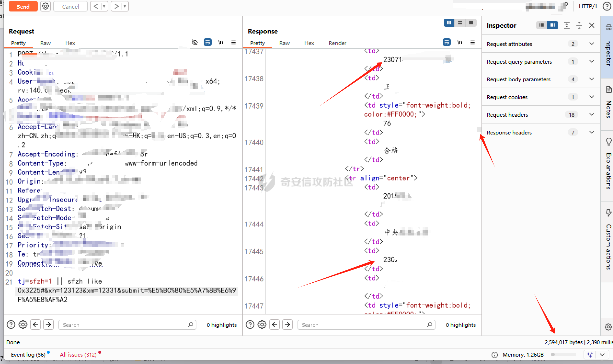The width and height of the screenshot is (613, 364).
Task: Open AI sparkle button in status bar
Action: [x=590, y=355]
